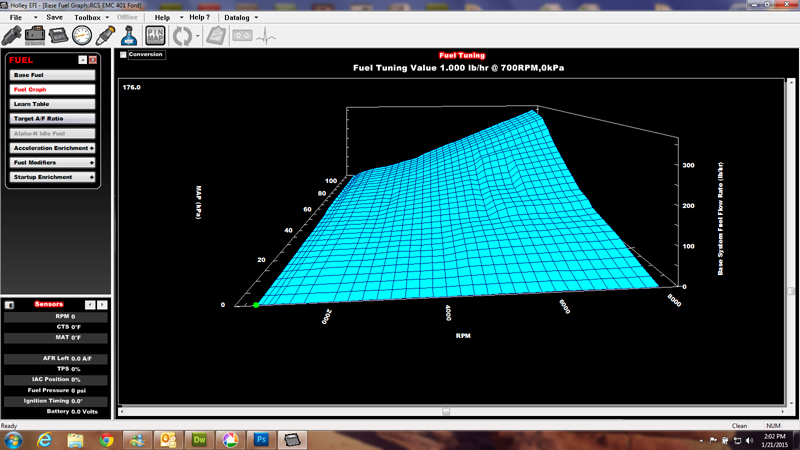Expand the sync icon dropdown arrow
This screenshot has width=800, height=450.
[197, 36]
